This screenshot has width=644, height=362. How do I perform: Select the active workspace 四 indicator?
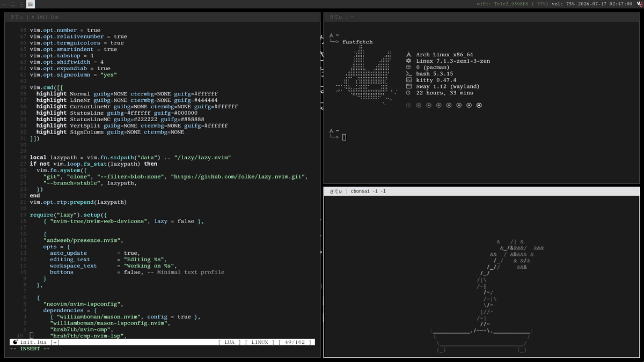click(30, 4)
